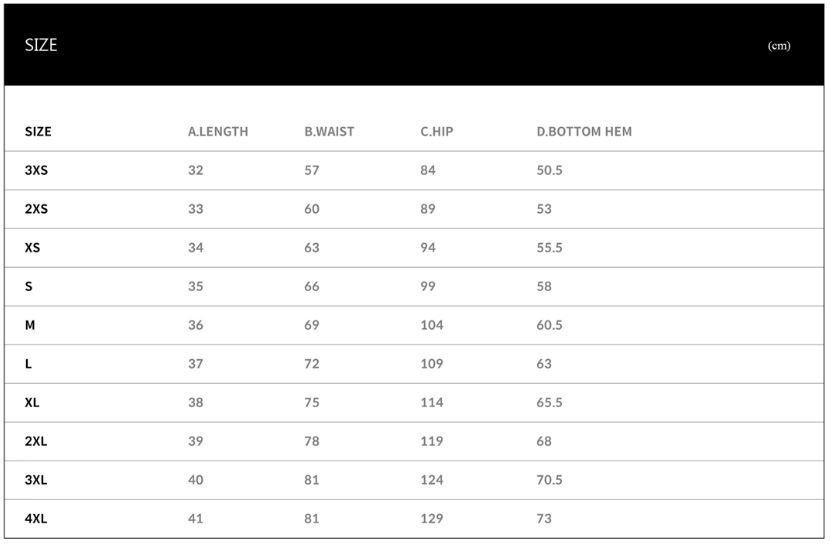The height and width of the screenshot is (546, 830).
Task: Click hip value 84 for size 3XS
Action: coord(428,170)
